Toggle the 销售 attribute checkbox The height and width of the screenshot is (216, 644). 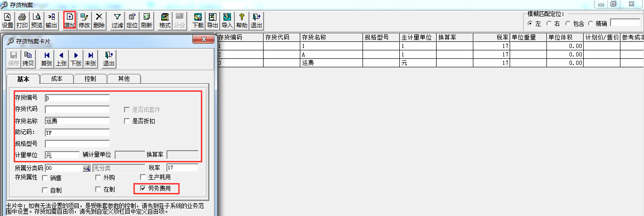(45, 178)
